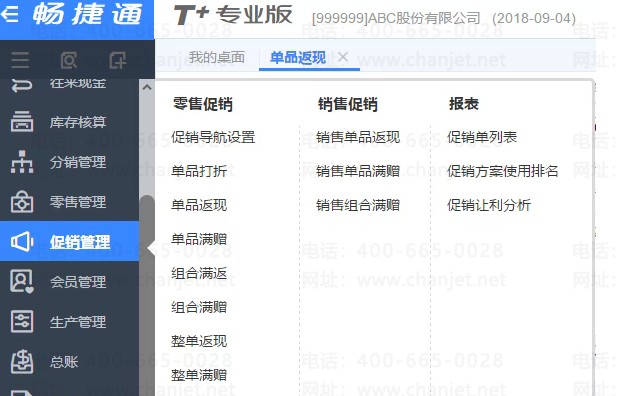The width and height of the screenshot is (625, 396).
Task: Open 促销让利分析 report link
Action: coord(489,205)
